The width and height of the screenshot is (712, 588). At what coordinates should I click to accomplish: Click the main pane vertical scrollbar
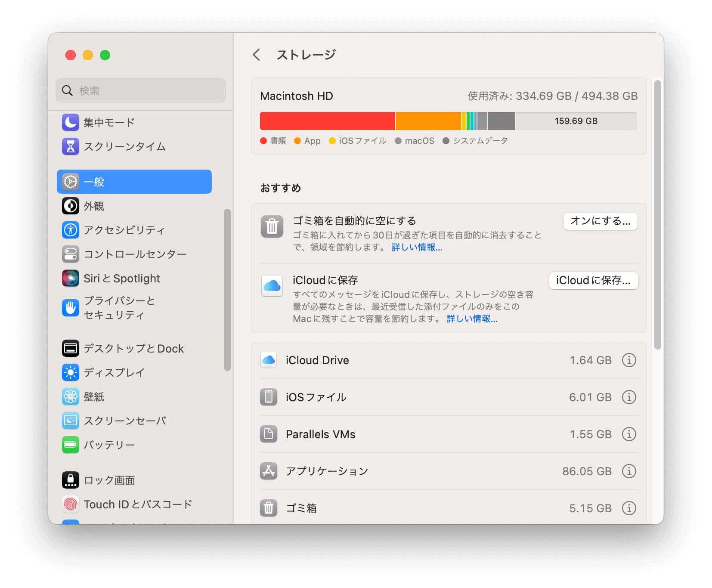click(657, 214)
